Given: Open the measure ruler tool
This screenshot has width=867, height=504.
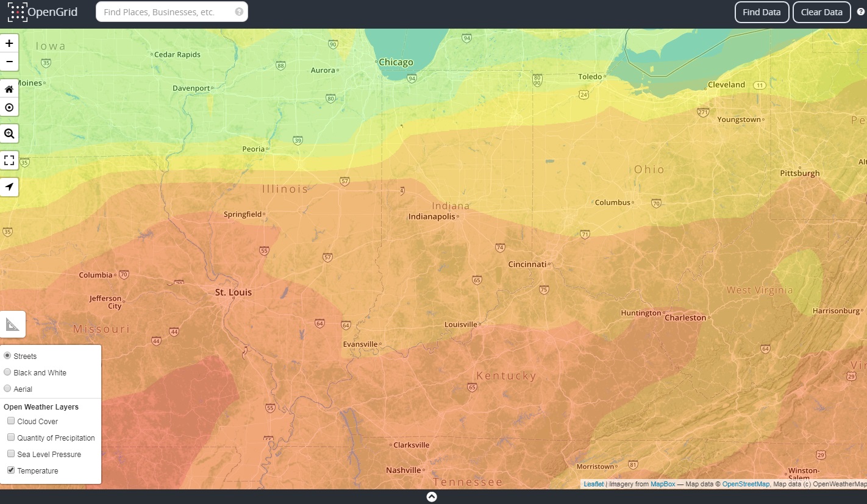Looking at the screenshot, I should click(13, 324).
